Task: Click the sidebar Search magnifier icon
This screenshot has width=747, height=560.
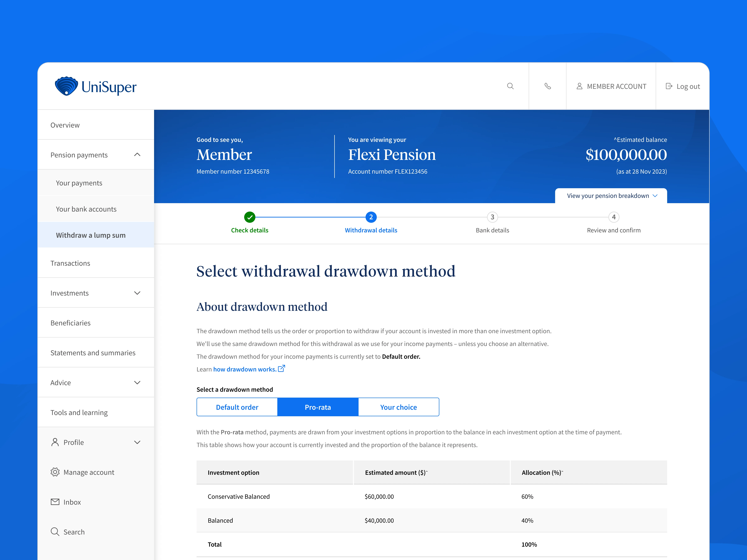Action: pos(55,532)
